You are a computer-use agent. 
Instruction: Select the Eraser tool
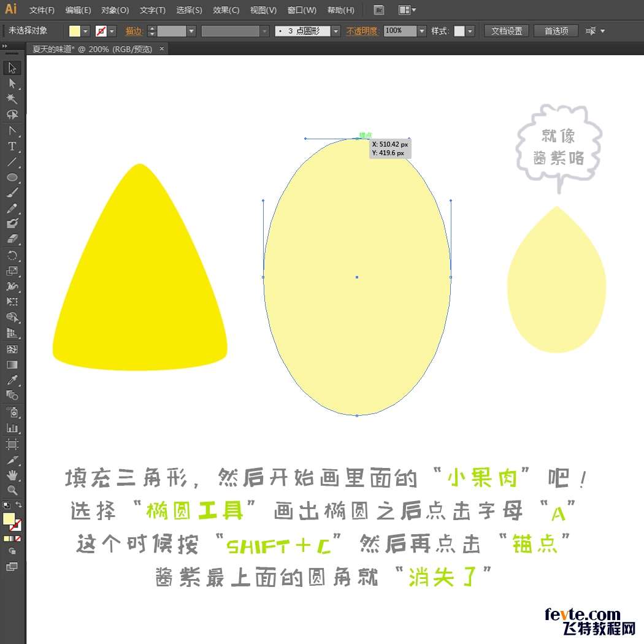[12, 239]
